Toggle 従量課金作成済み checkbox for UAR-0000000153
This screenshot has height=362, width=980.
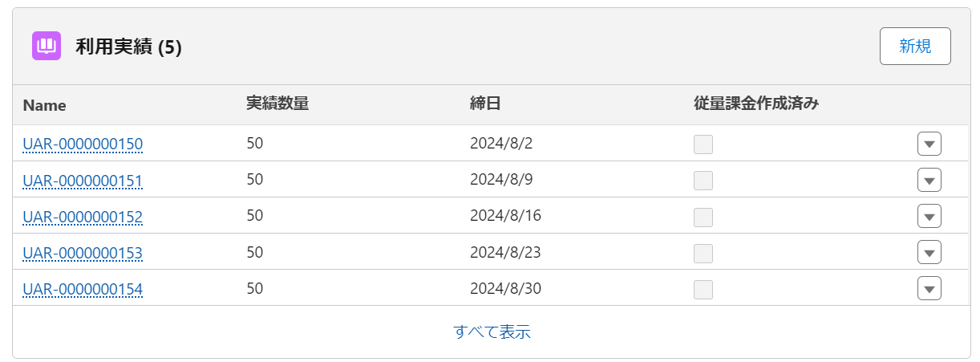(703, 253)
